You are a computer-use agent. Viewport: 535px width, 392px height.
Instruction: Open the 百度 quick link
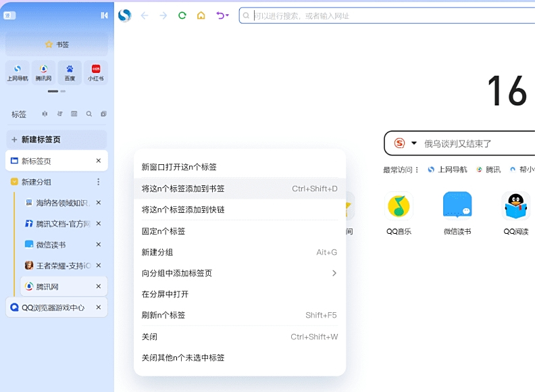point(70,72)
